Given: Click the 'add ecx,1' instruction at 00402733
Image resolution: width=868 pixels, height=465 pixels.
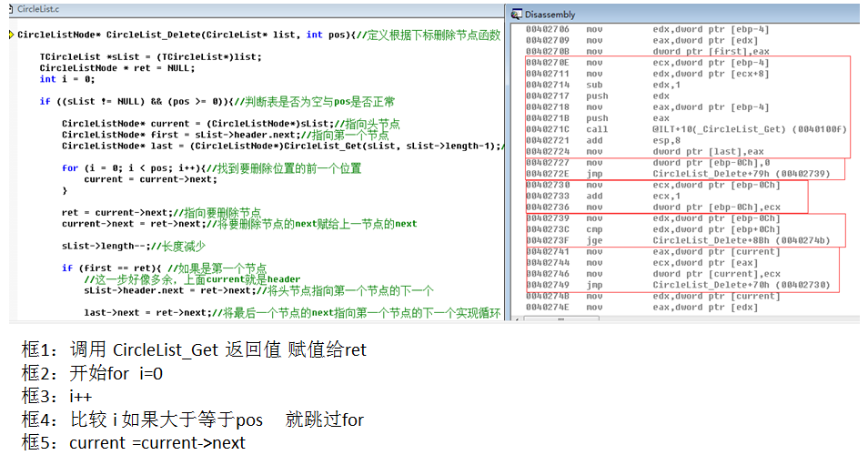Looking at the screenshot, I should (x=603, y=196).
